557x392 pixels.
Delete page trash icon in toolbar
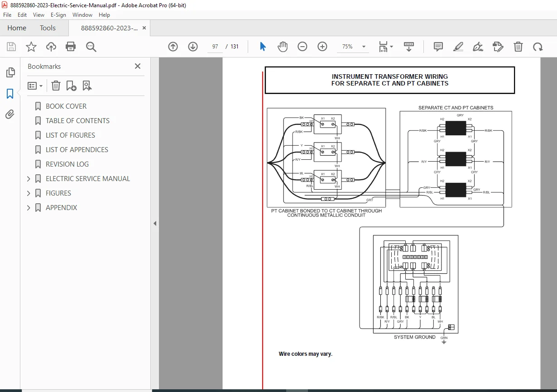pyautogui.click(x=518, y=47)
